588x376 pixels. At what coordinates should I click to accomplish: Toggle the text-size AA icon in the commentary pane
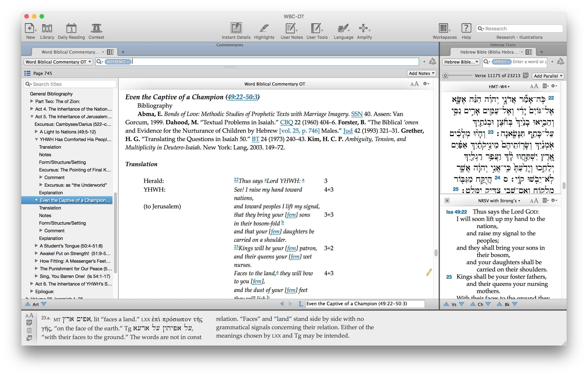click(x=414, y=84)
